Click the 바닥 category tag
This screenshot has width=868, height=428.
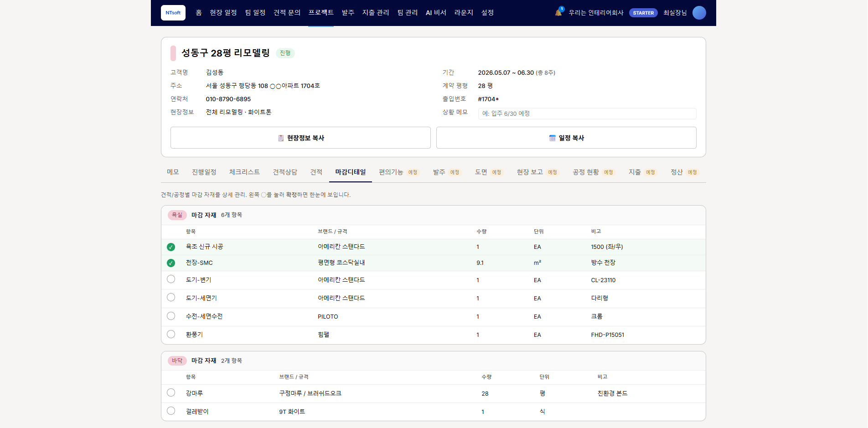tap(177, 361)
